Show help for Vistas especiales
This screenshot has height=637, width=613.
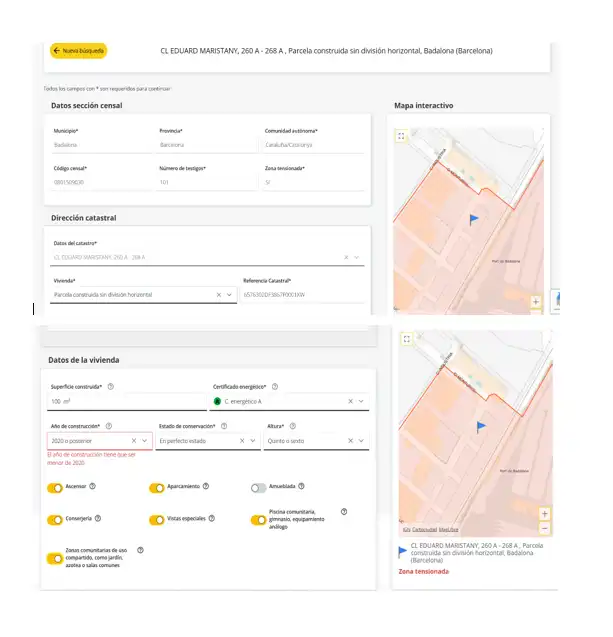pos(212,518)
